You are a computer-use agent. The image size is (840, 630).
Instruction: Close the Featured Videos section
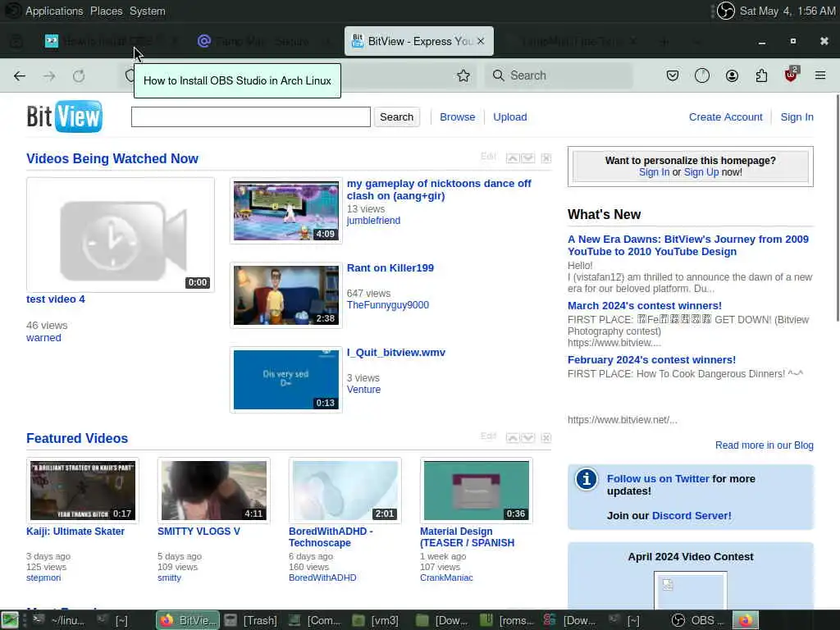pos(546,438)
